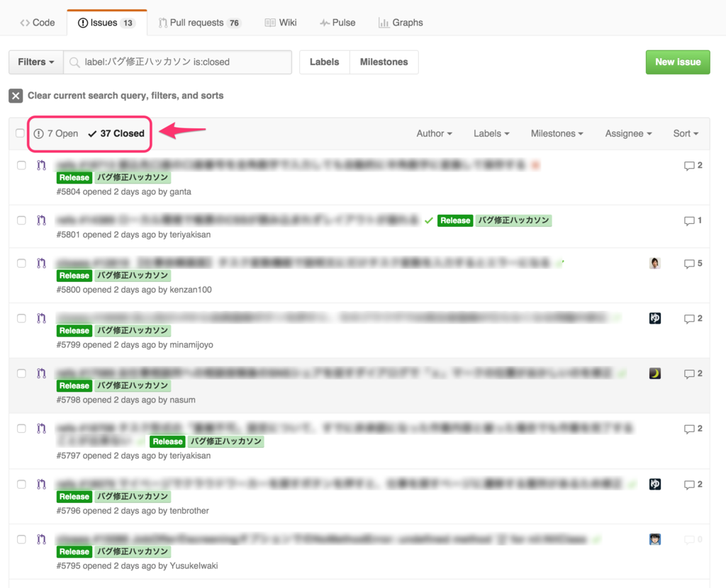
Task: Expand the Filters dropdown
Action: 36,62
